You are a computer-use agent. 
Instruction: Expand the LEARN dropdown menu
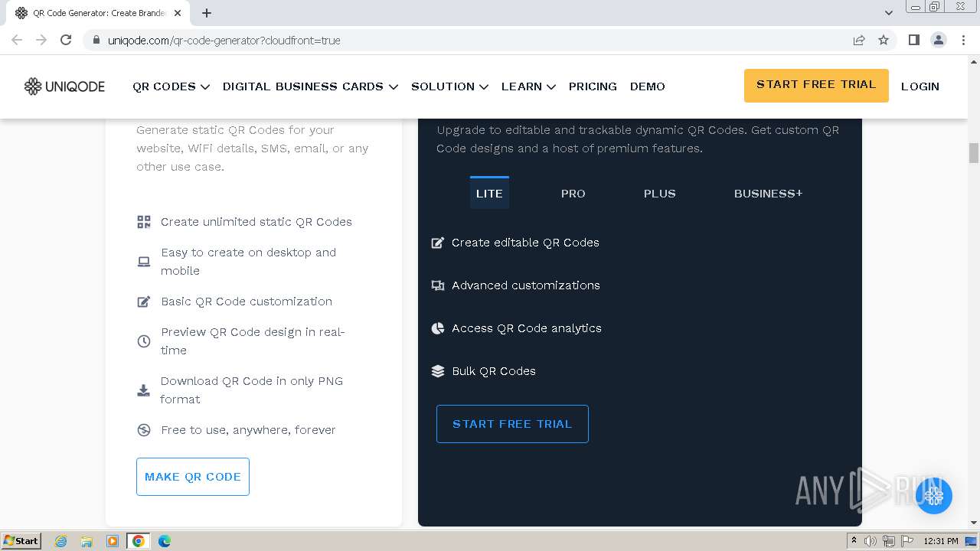point(528,86)
